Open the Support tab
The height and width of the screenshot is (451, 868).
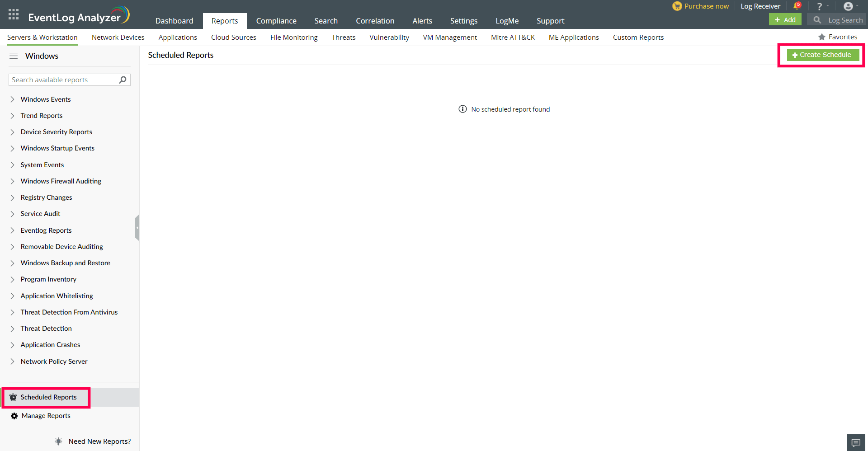click(550, 21)
